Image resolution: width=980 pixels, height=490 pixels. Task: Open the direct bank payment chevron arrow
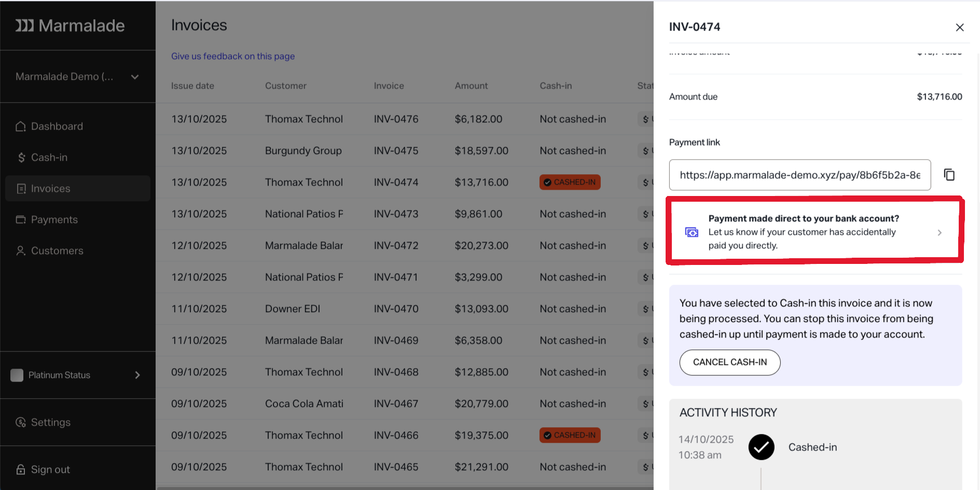pos(939,232)
